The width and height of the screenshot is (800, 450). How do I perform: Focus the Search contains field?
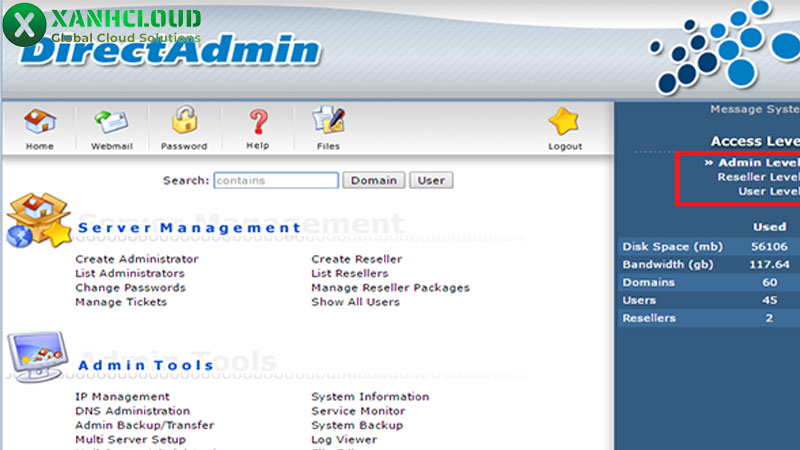pyautogui.click(x=276, y=180)
